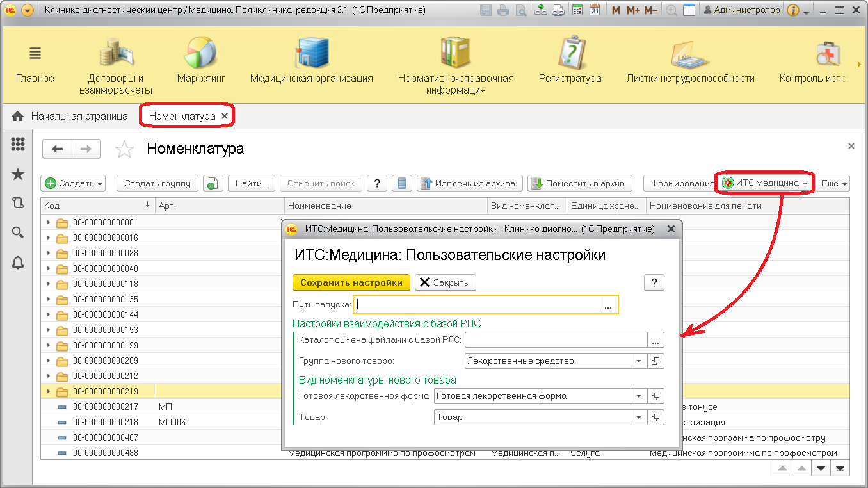Click the Print icon in title bar
Screen dimensions: 868x488
503,10
